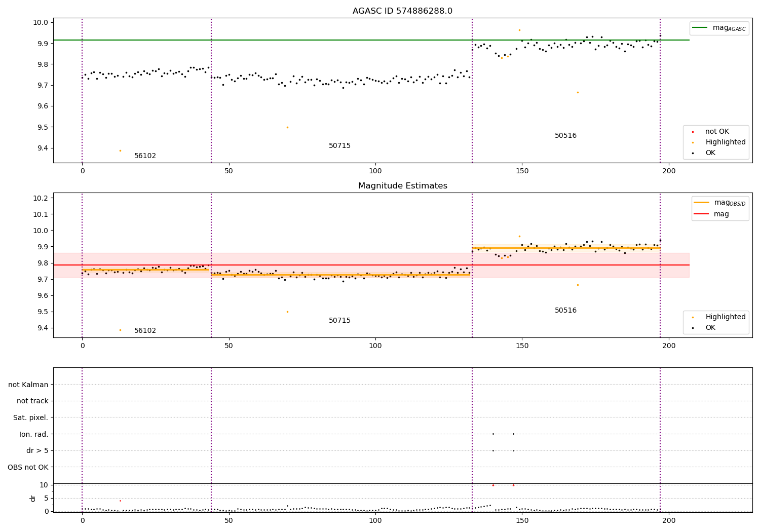
Task: Click the '50715' label in the middle plot
Action: (339, 321)
